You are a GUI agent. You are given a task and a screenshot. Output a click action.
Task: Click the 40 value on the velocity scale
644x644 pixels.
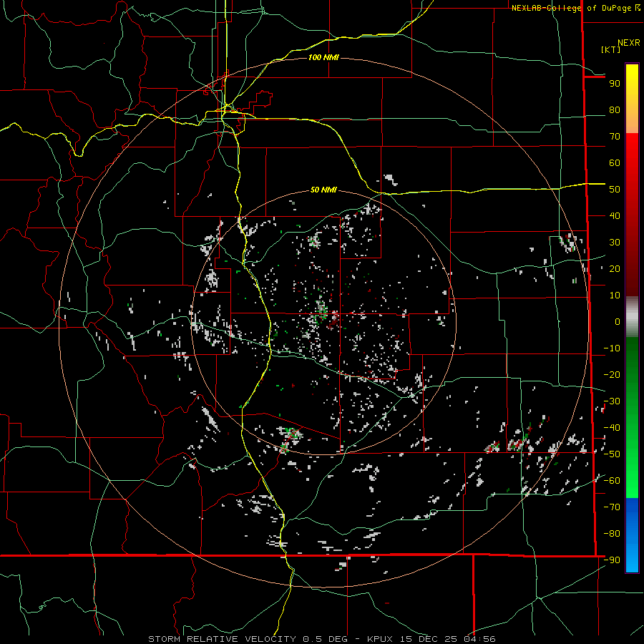pyautogui.click(x=615, y=216)
